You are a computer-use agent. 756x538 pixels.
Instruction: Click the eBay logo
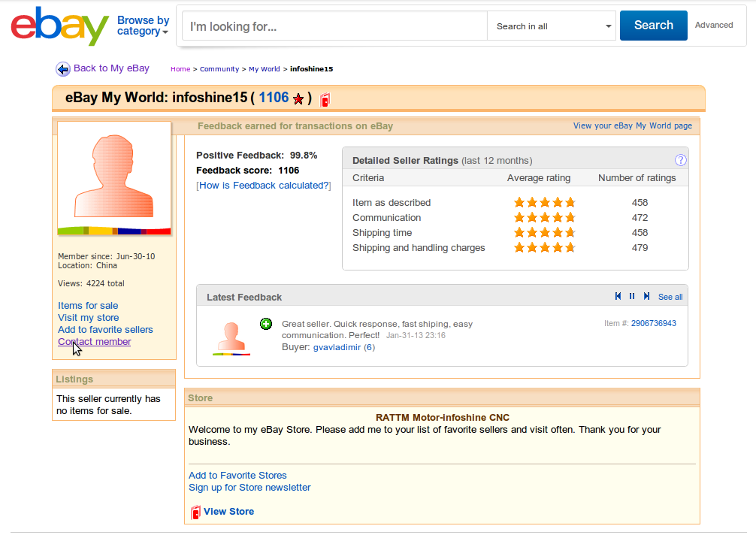(60, 26)
